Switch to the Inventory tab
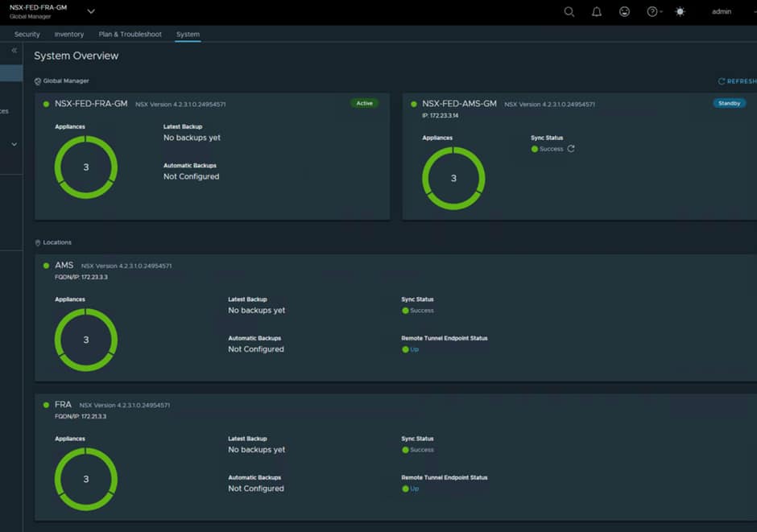The height and width of the screenshot is (532, 757). click(x=69, y=34)
